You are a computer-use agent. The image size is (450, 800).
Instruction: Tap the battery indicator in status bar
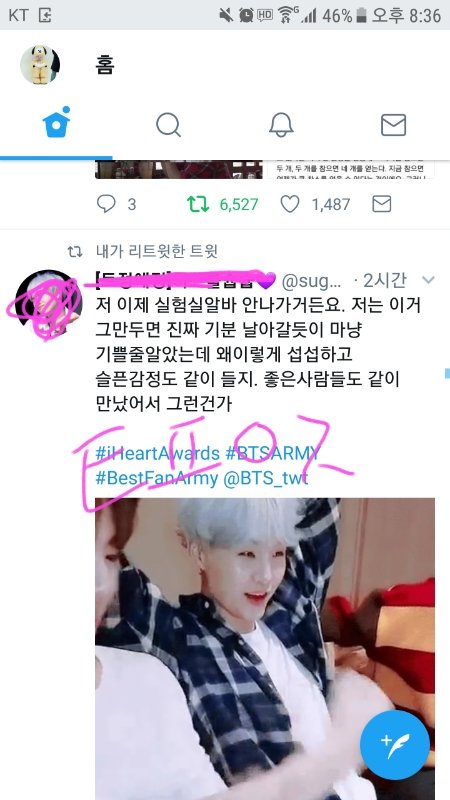tap(361, 16)
